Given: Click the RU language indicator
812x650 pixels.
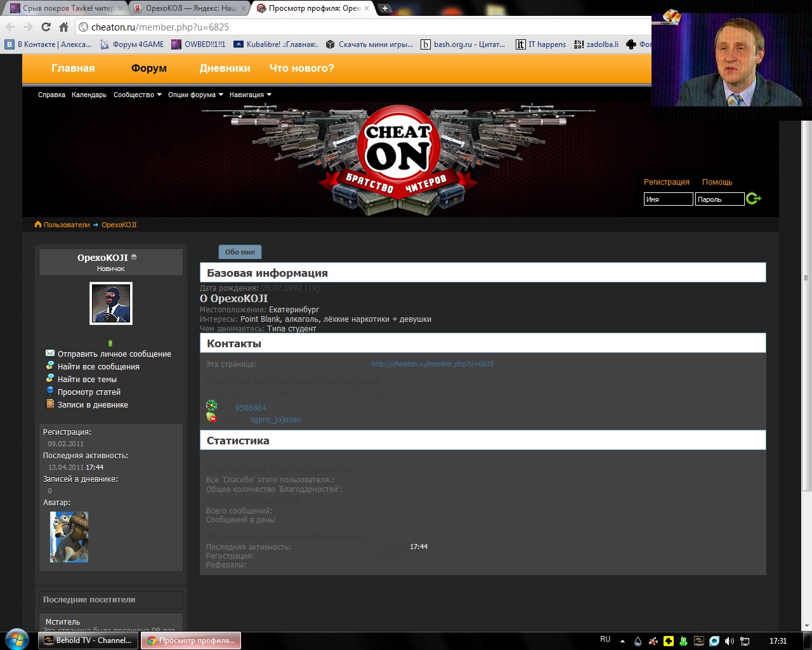Looking at the screenshot, I should 605,640.
